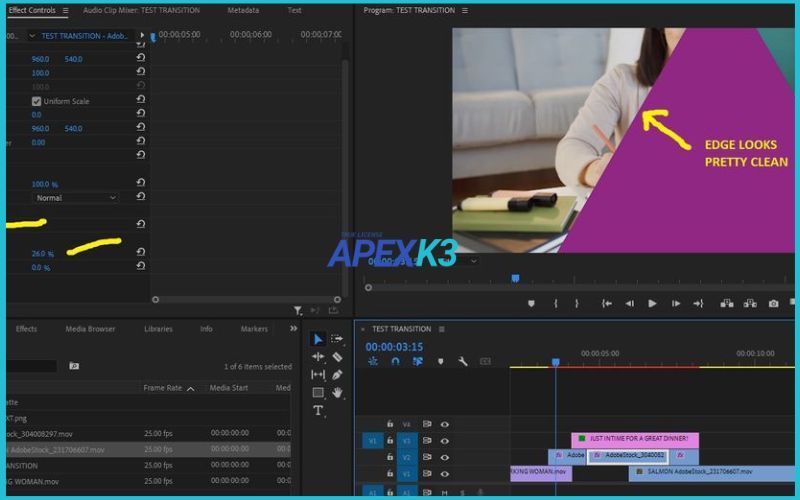Image resolution: width=800 pixels, height=500 pixels.
Task: Select the JUST INTIME FOR A GREAT DINNER clip
Action: [635, 439]
